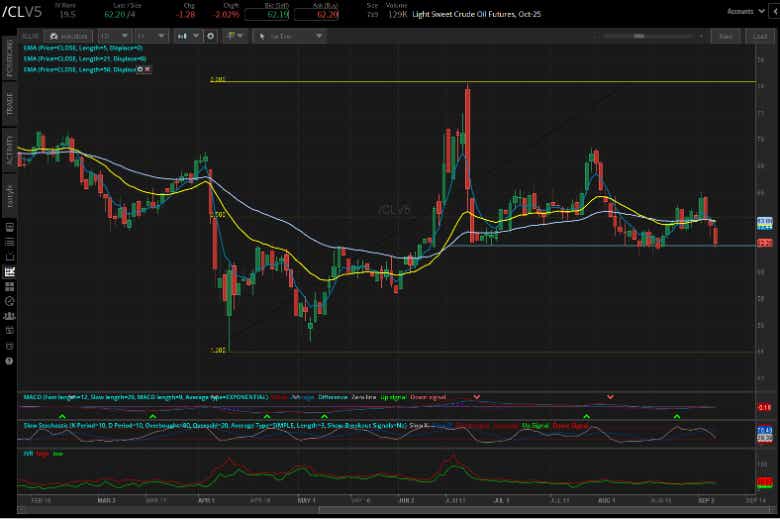The width and height of the screenshot is (780, 520).
Task: Adjust the chart zoom slider handle
Action: [x=639, y=36]
